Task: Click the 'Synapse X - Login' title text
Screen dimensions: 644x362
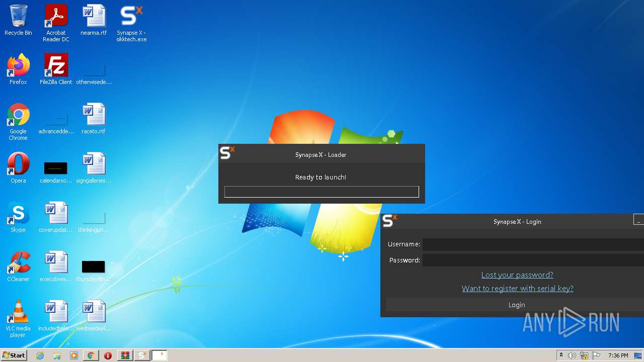Action: coord(517,222)
